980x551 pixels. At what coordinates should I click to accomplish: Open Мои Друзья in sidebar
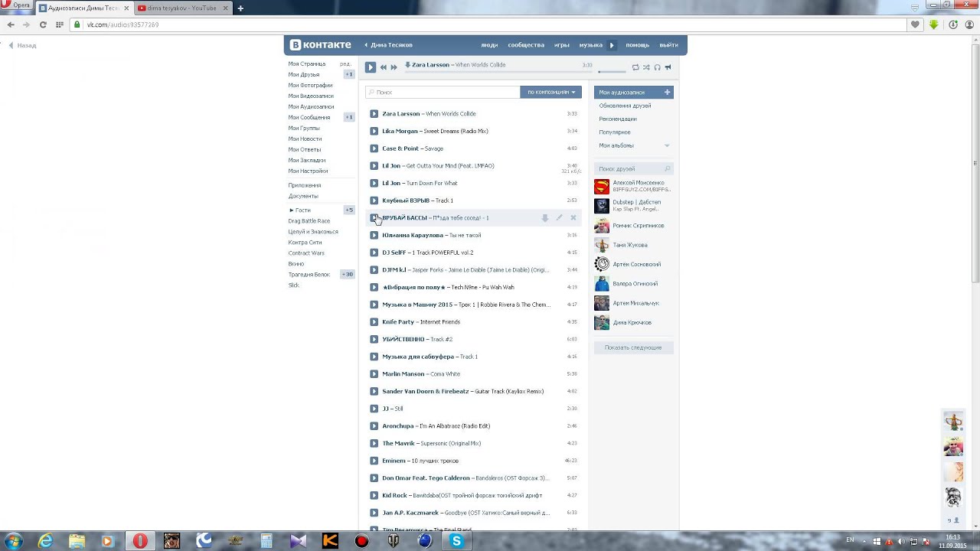click(304, 74)
